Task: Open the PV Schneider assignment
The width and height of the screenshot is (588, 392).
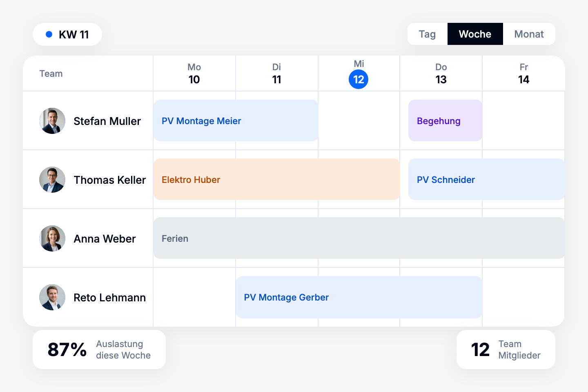Action: (486, 179)
